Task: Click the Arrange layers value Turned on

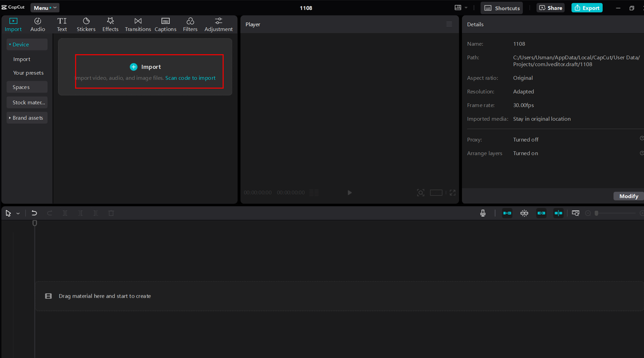Action: (525, 153)
